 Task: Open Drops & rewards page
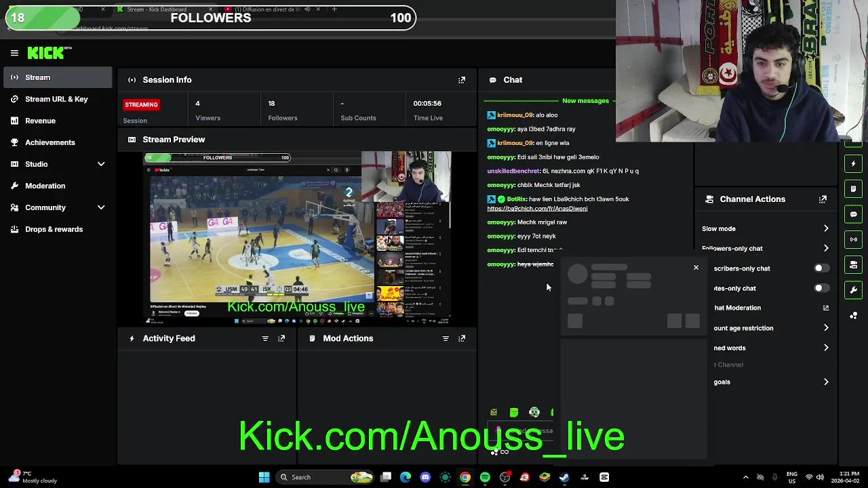pos(58,229)
